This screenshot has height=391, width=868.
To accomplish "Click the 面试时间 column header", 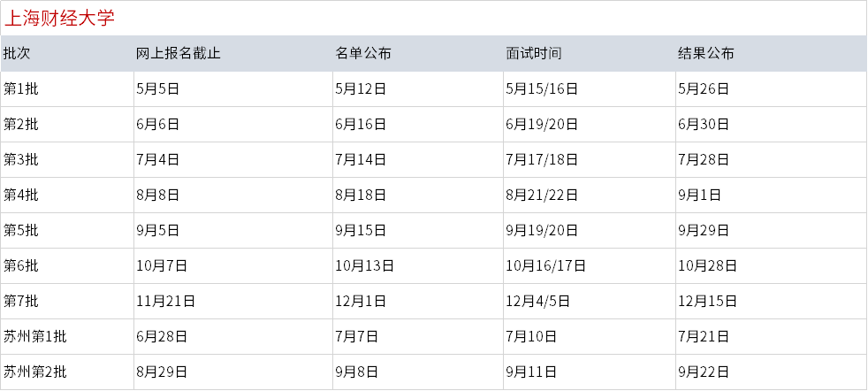I will pyautogui.click(x=534, y=53).
